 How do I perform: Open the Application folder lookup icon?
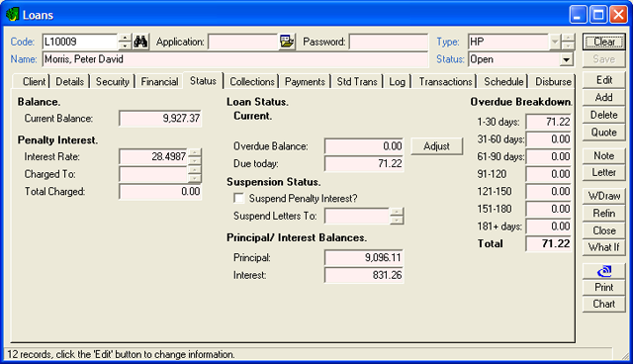[x=287, y=42]
